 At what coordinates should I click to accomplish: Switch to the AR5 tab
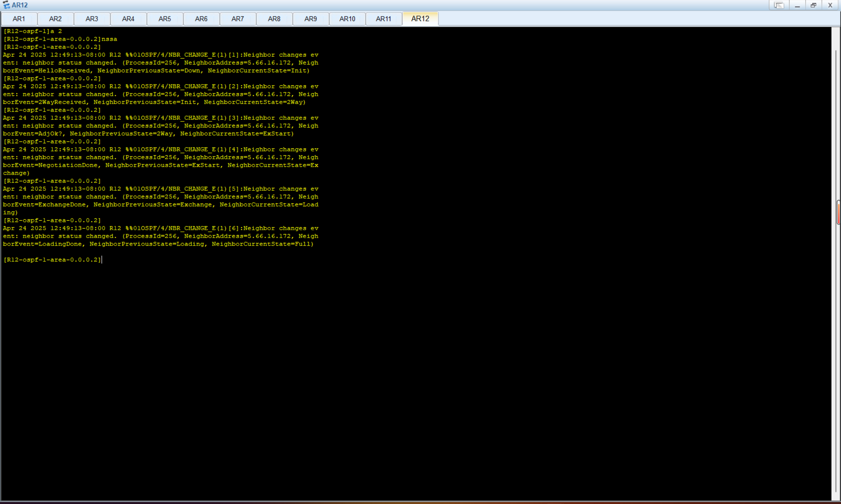(165, 19)
